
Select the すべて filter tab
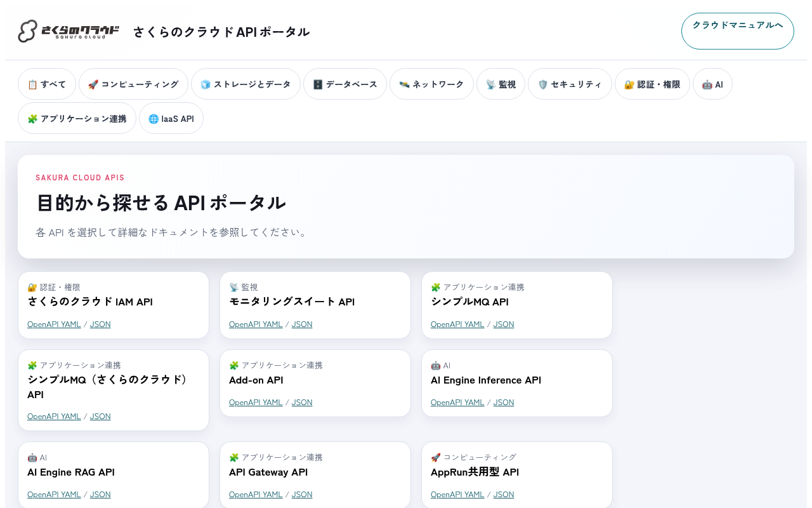pos(47,84)
